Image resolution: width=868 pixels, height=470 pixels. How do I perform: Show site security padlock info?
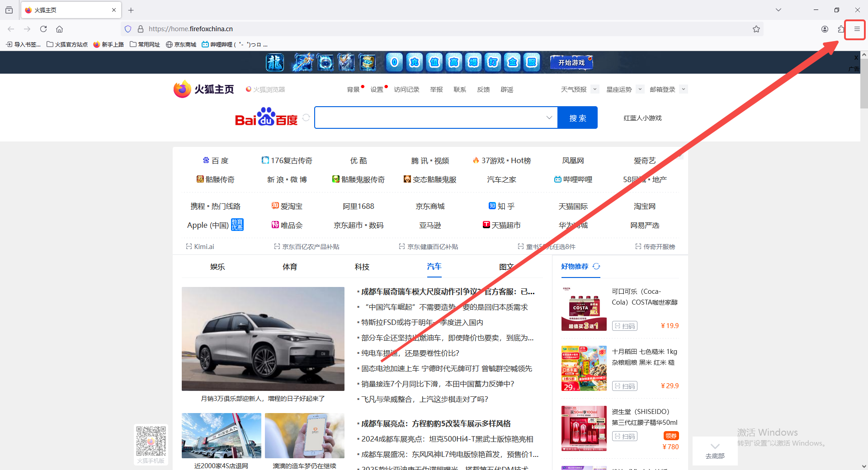pyautogui.click(x=141, y=29)
